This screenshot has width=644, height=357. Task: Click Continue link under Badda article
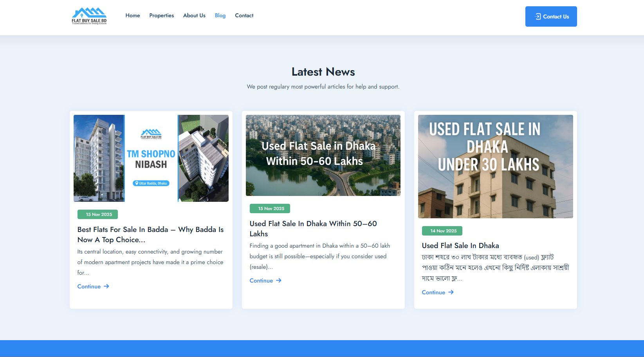[x=89, y=286]
